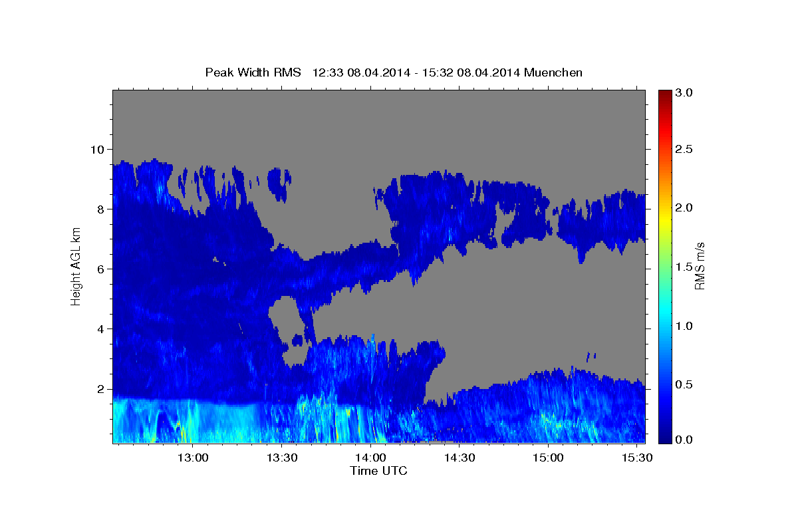This screenshot has width=798, height=532.
Task: Click the date range '12:33 08.04.2014' in title
Action: pyautogui.click(x=361, y=72)
